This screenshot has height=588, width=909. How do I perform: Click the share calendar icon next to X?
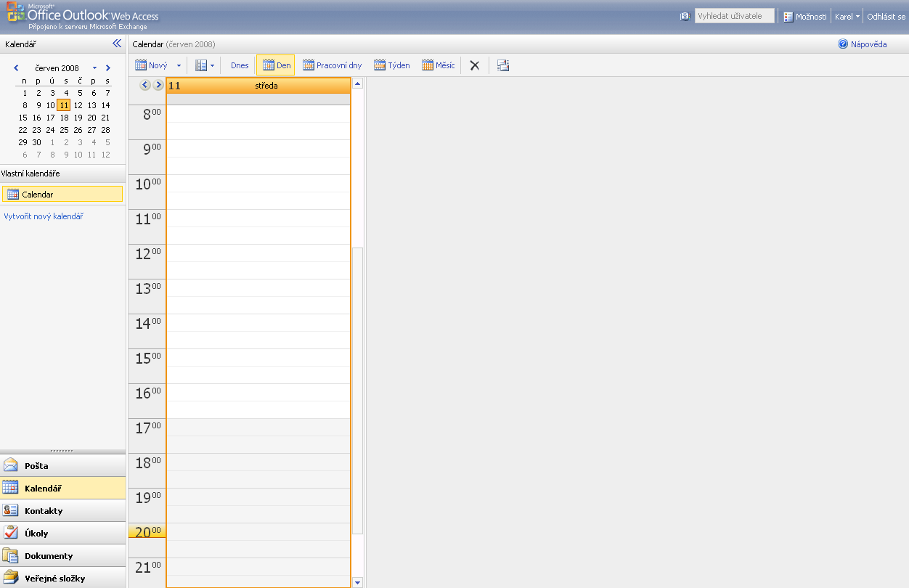coord(503,65)
